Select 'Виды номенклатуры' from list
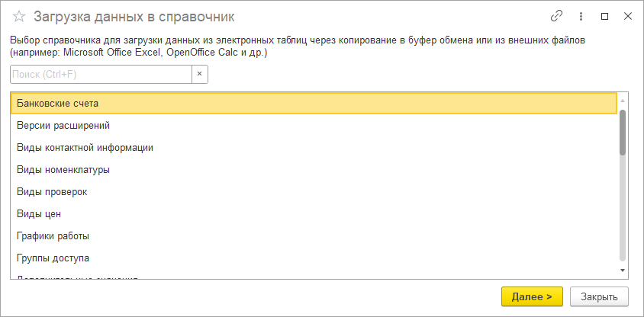 63,169
